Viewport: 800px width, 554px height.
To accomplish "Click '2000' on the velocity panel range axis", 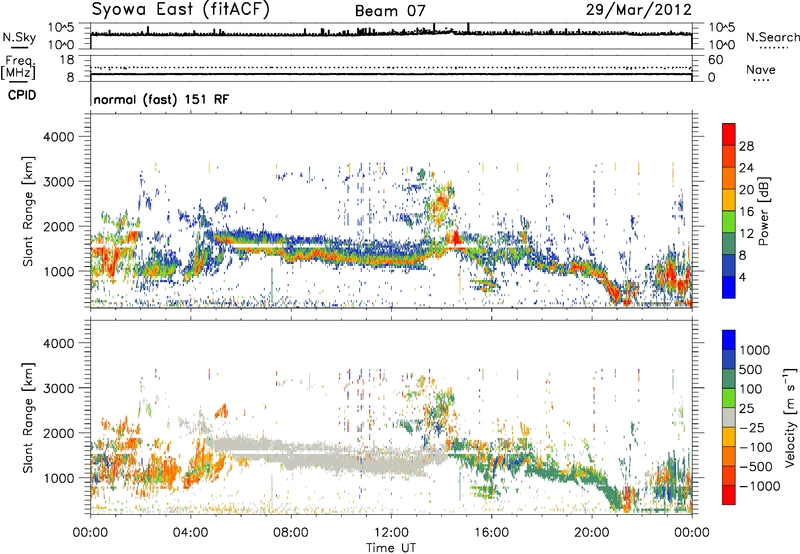I will [x=59, y=433].
